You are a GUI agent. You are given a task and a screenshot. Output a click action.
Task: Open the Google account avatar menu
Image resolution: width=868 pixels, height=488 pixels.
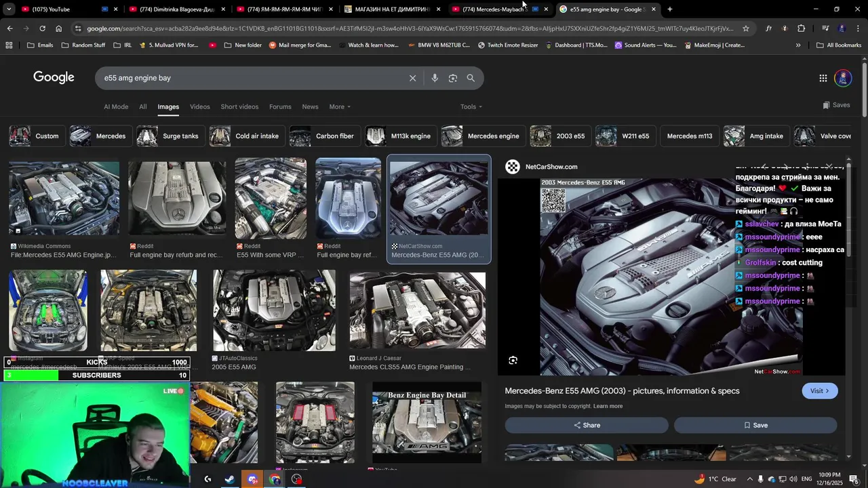(843, 78)
